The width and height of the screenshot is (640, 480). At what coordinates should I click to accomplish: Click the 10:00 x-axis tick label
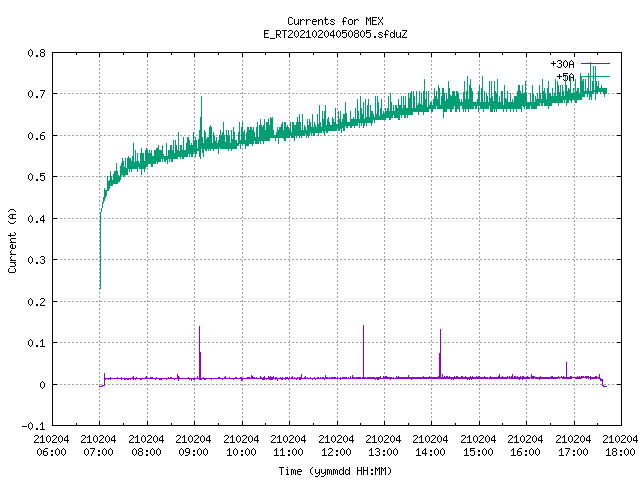(x=241, y=452)
